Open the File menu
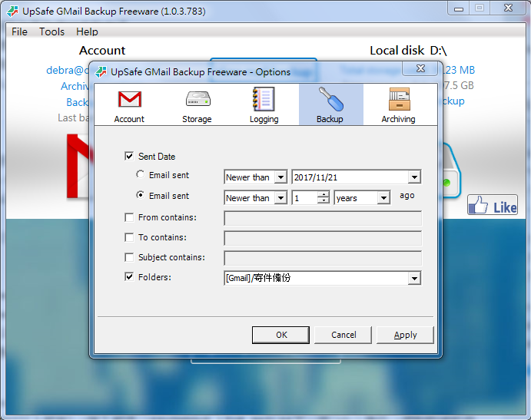 point(19,31)
